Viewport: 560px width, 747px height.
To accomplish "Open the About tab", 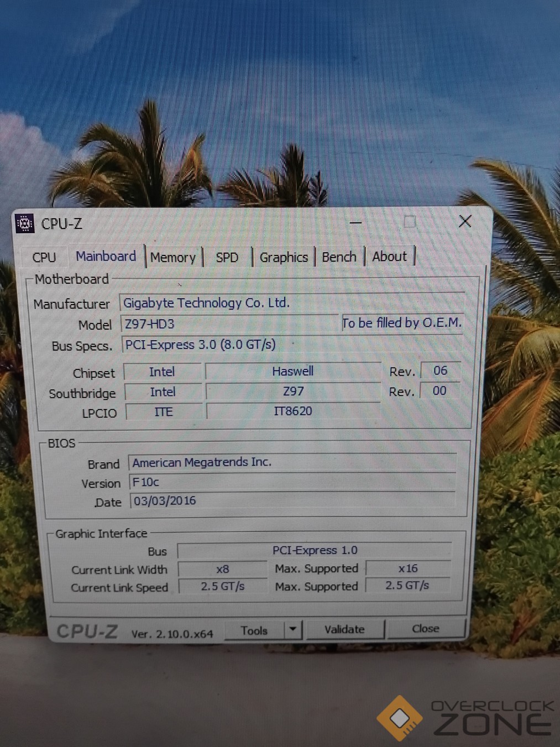I will coord(389,257).
